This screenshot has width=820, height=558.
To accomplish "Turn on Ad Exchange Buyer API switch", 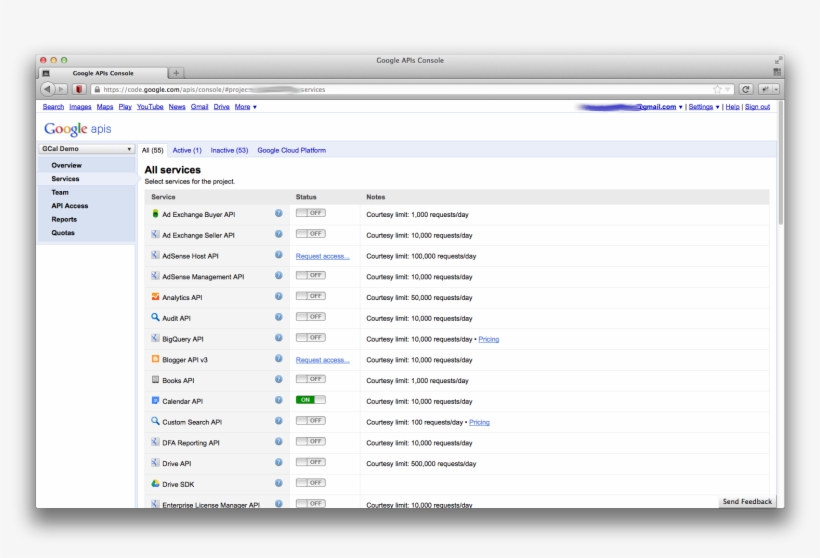I will (x=311, y=213).
